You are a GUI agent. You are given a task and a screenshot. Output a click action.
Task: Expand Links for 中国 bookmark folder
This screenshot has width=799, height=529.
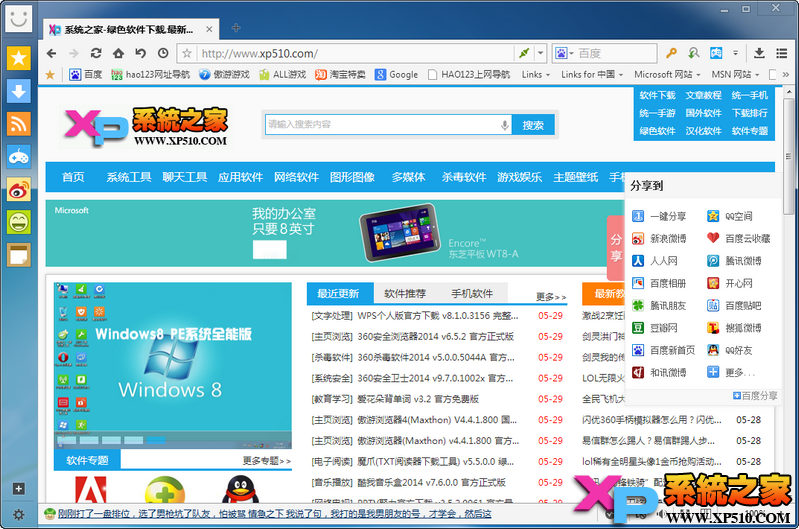(592, 74)
